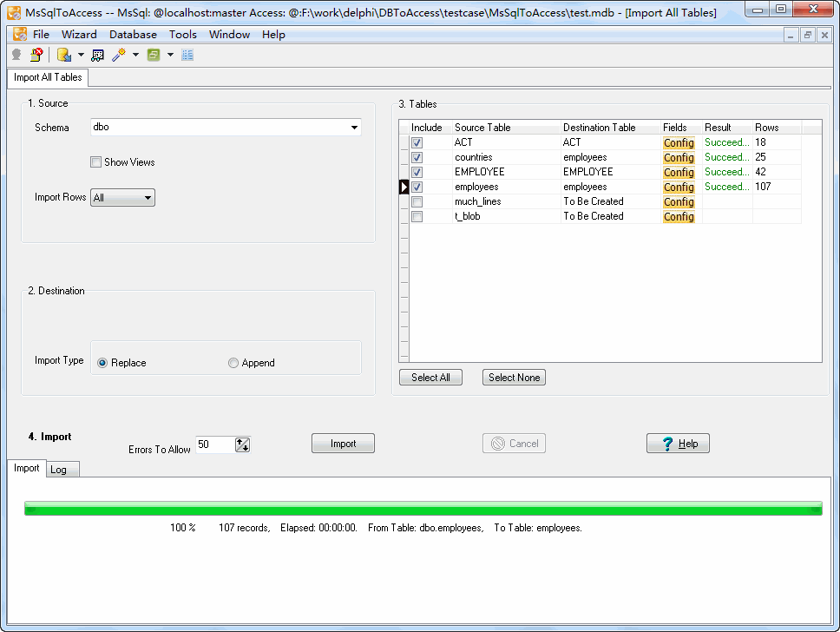Open Config for source table employees
This screenshot has width=840, height=632.
click(x=679, y=187)
